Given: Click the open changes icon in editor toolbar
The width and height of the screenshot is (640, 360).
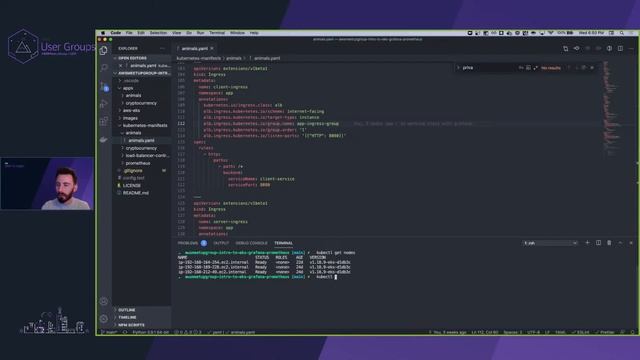Looking at the screenshot, I should click(576, 49).
